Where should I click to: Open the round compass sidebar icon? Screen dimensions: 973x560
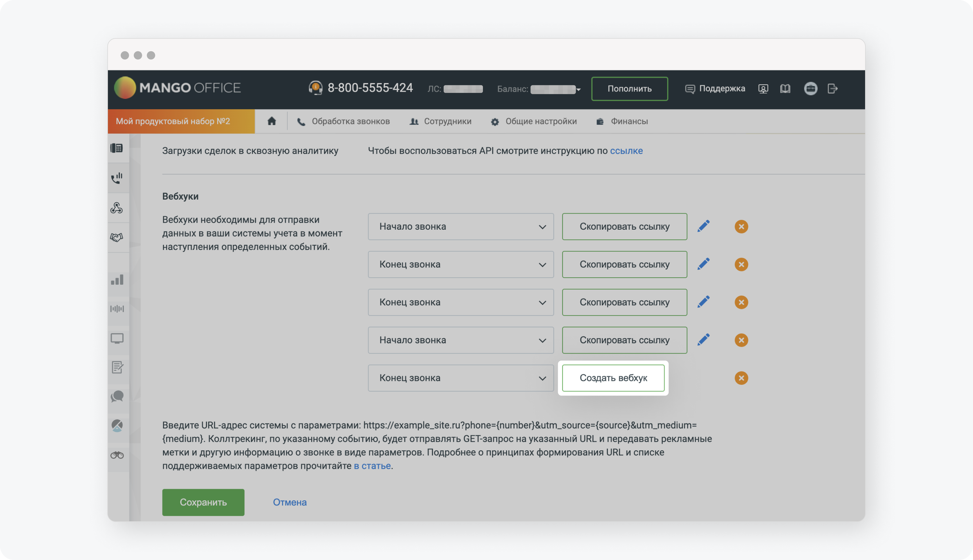(117, 426)
